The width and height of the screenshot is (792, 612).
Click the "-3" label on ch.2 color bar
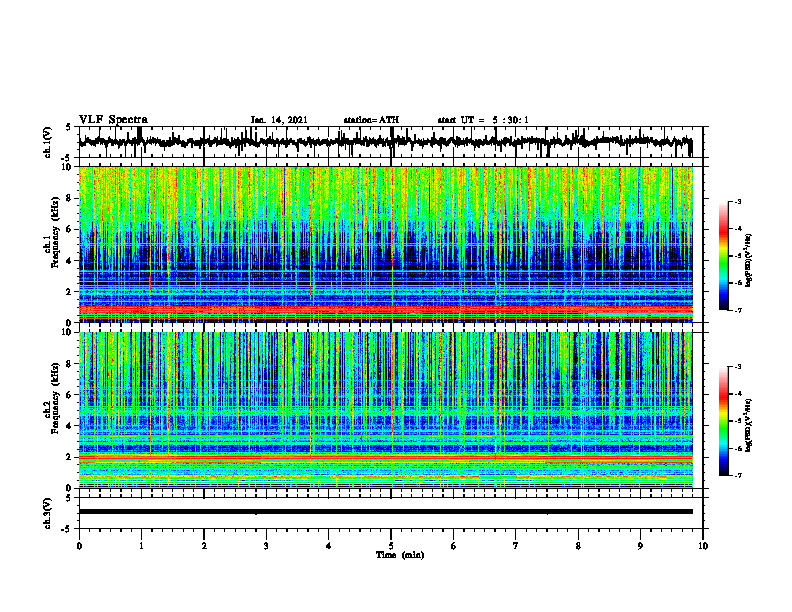(737, 367)
